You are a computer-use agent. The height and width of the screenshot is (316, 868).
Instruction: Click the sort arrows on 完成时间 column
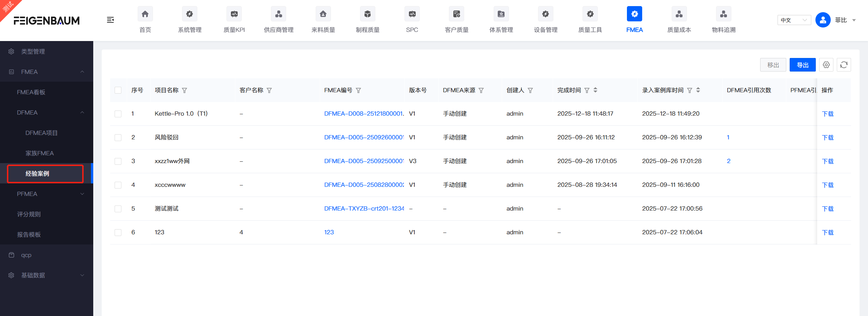[x=595, y=90]
